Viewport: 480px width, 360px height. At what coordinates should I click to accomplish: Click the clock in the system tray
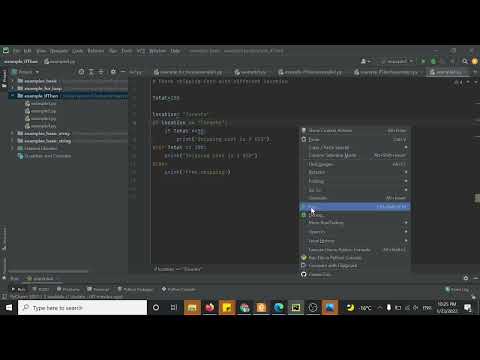coord(447,307)
